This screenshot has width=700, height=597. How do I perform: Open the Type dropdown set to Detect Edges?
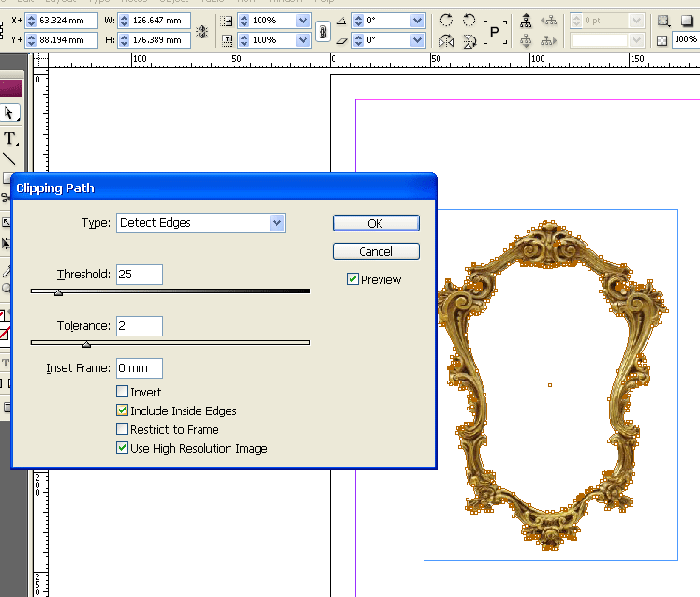coord(276,223)
